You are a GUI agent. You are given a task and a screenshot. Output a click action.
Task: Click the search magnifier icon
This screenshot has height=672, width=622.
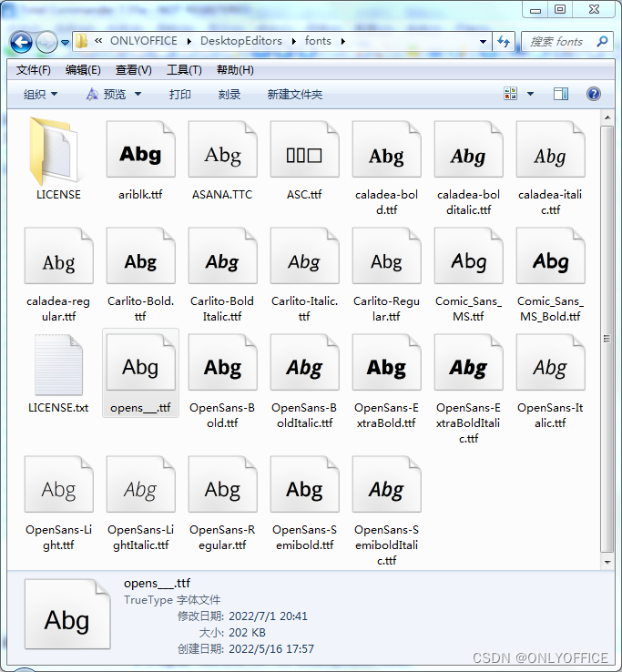[602, 41]
